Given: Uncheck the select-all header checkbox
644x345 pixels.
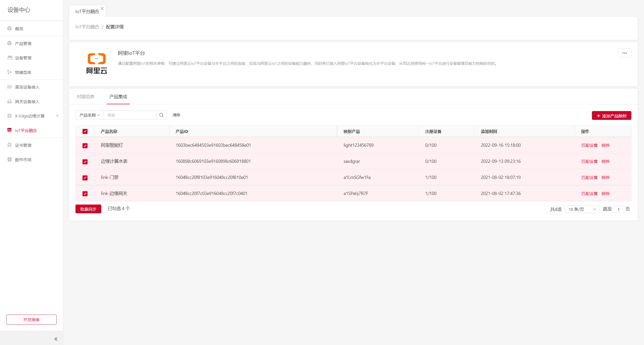Looking at the screenshot, I should point(85,131).
